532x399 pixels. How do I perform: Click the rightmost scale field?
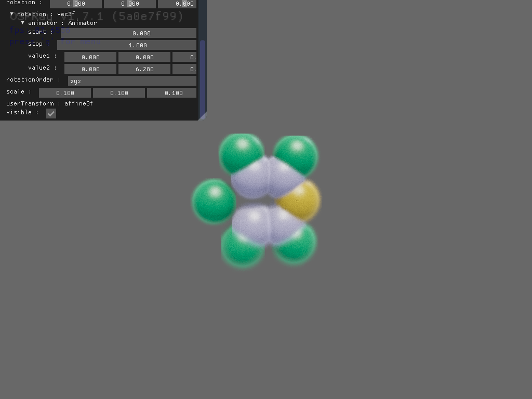[x=171, y=92]
